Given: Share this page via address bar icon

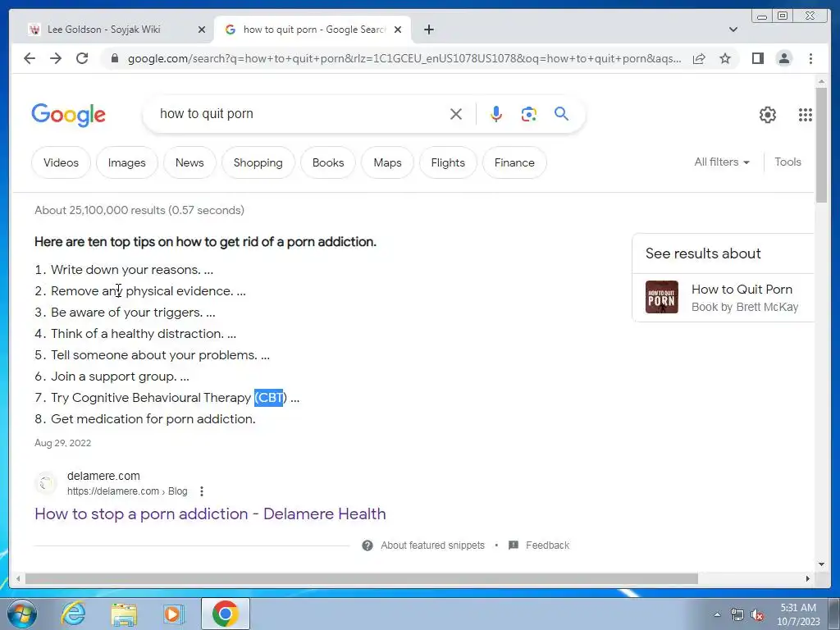Looking at the screenshot, I should click(699, 58).
